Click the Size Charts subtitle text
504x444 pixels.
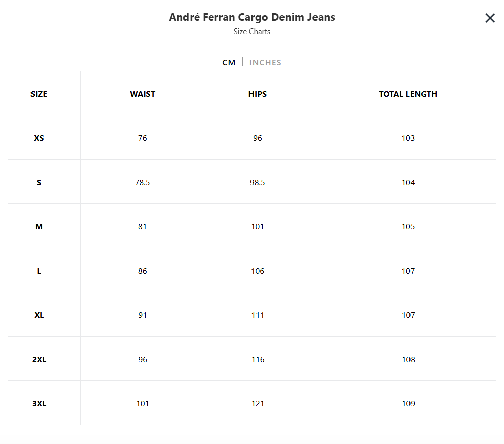tap(252, 32)
